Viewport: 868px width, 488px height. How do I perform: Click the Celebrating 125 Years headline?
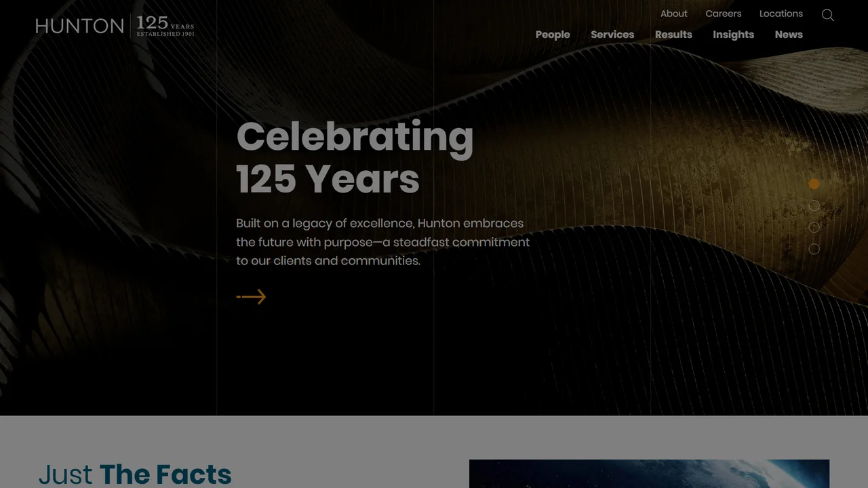point(355,157)
